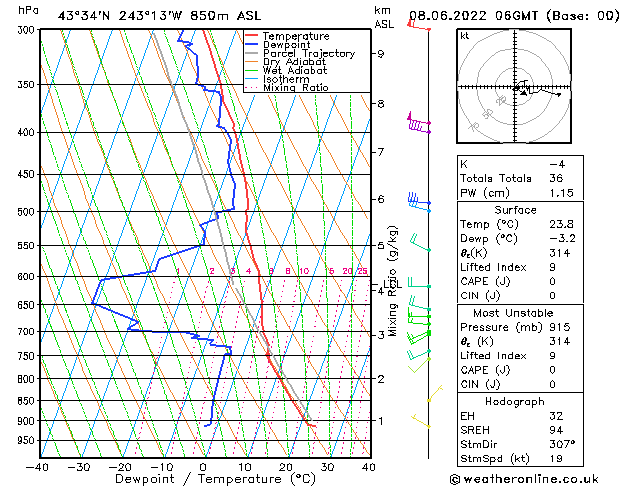The width and height of the screenshot is (629, 486).
Task: Click the 'Pressure (mb)' value 915
Action: [560, 327]
